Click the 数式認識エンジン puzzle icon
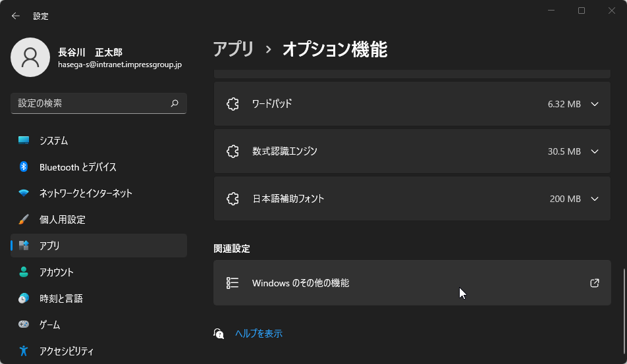Screen dimensions: 627x364 point(232,151)
